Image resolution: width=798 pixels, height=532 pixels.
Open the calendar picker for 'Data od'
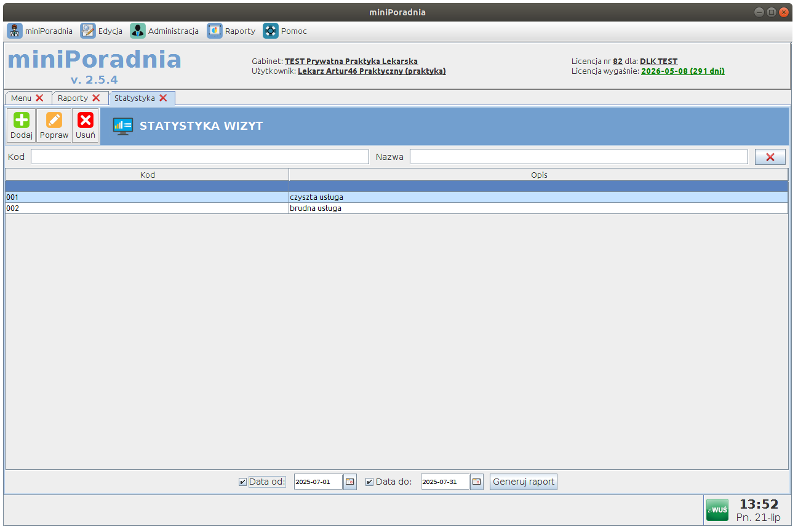(x=350, y=482)
